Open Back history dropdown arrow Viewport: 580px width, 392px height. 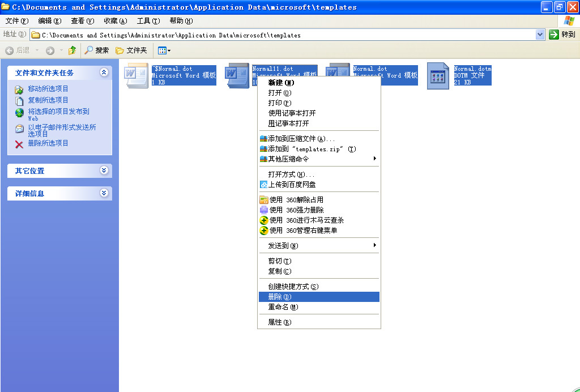(37, 50)
